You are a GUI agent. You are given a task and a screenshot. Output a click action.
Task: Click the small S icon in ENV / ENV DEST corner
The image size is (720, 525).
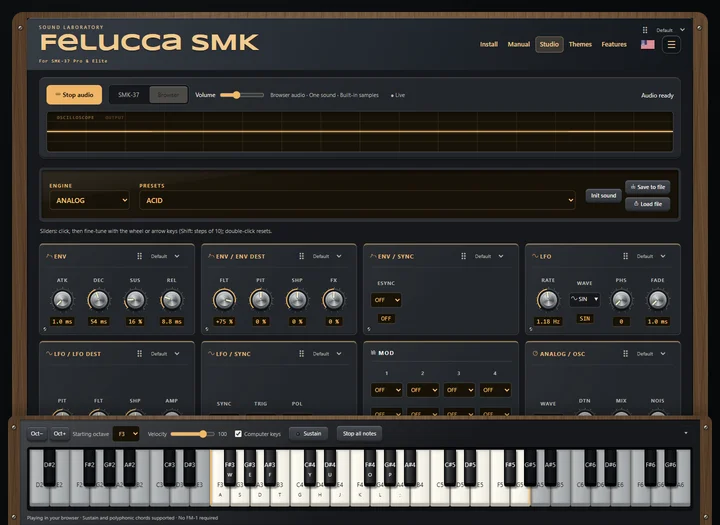(x=207, y=329)
